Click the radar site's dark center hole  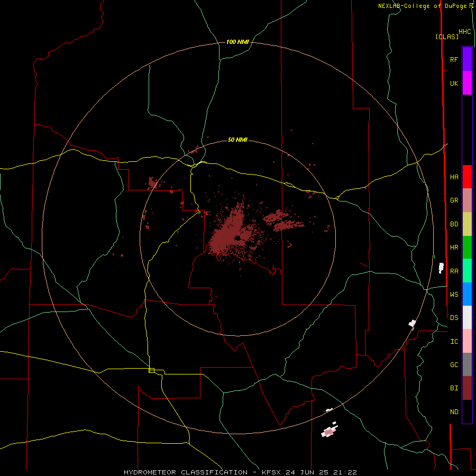tap(237, 238)
